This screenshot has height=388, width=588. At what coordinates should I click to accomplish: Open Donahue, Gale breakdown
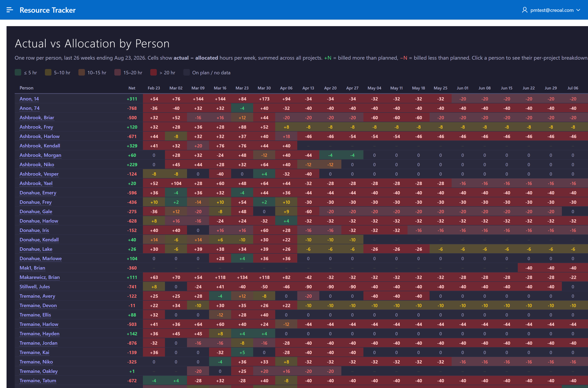click(36, 212)
